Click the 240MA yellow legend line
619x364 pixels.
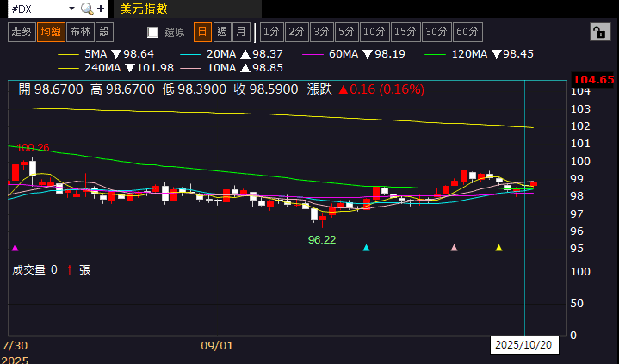point(67,67)
